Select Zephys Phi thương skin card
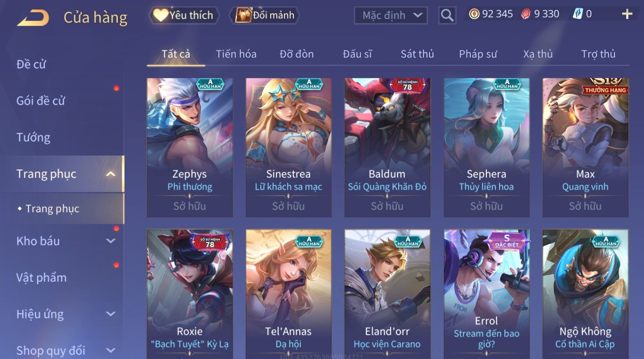The height and width of the screenshot is (359, 644). [x=190, y=147]
